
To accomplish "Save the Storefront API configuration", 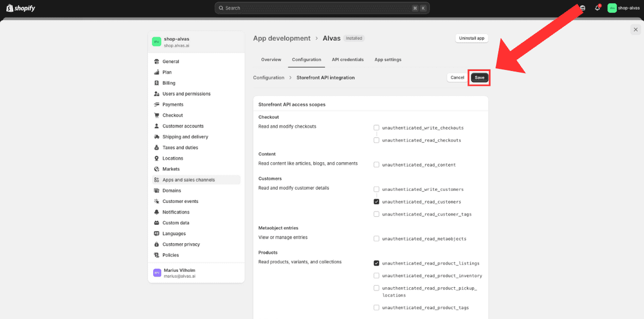I will click(x=480, y=77).
